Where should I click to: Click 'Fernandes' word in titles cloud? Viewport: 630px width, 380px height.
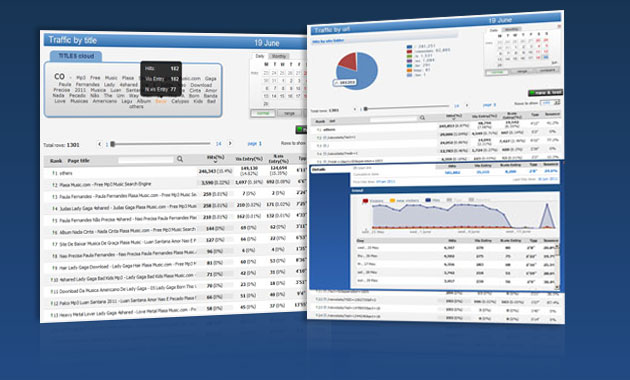(x=87, y=84)
